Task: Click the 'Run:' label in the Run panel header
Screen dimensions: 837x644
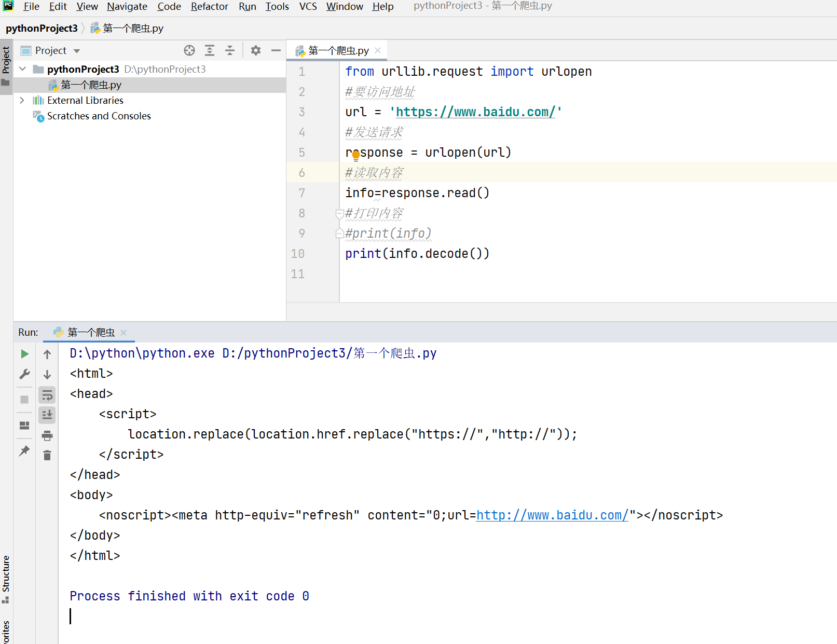Action: pos(28,332)
